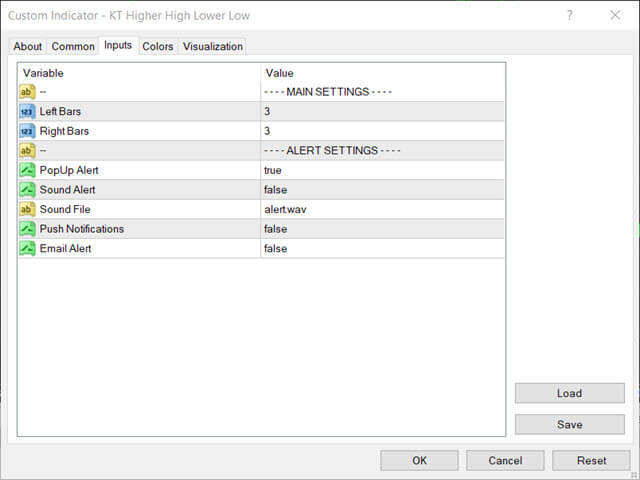Select the Sound File value alert.wav
Screen dimensions: 640x480
[285, 209]
